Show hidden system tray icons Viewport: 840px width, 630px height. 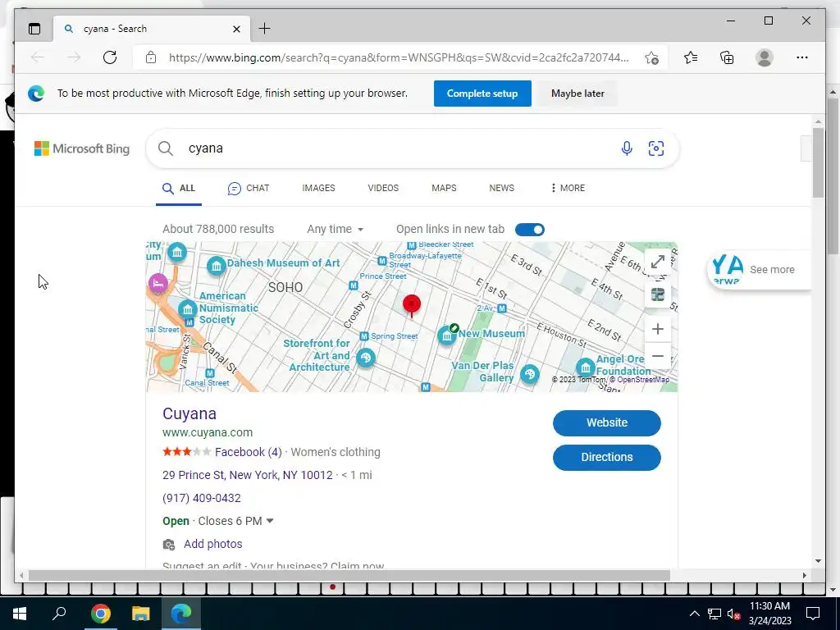694,614
